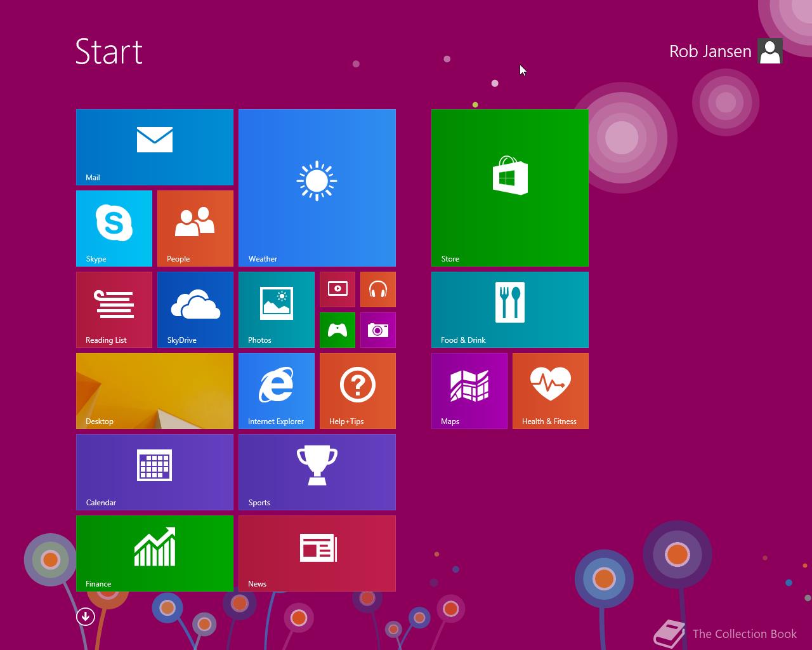This screenshot has height=650, width=812.
Task: Open the Help+Tips tile
Action: pos(358,391)
